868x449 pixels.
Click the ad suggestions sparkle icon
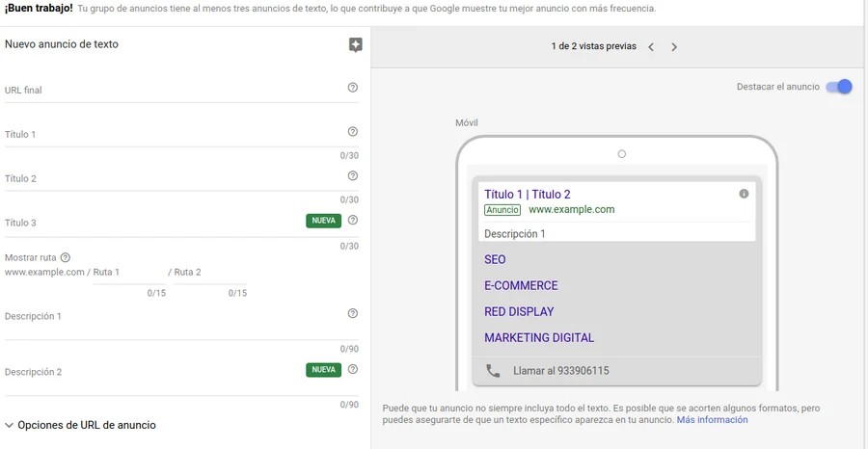[x=356, y=44]
